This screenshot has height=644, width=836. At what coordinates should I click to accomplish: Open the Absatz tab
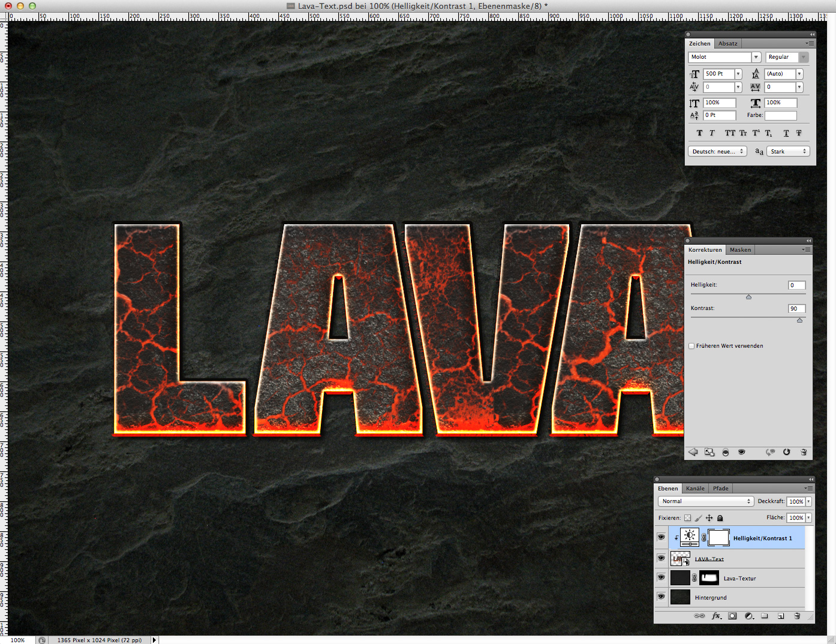[x=727, y=43]
